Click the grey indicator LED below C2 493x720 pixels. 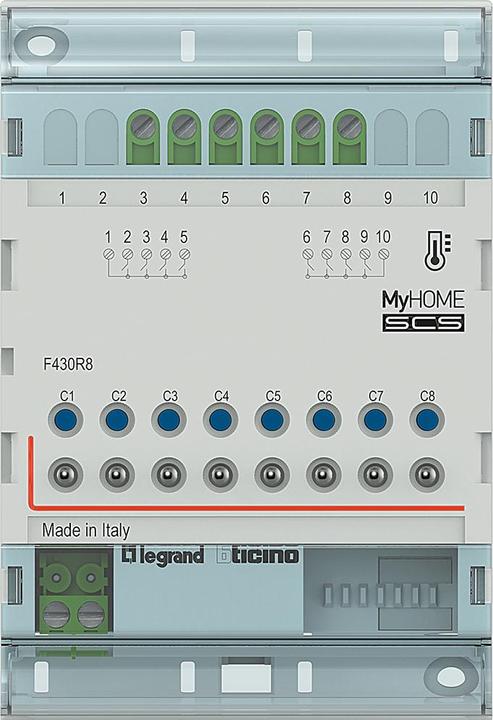pyautogui.click(x=117, y=474)
